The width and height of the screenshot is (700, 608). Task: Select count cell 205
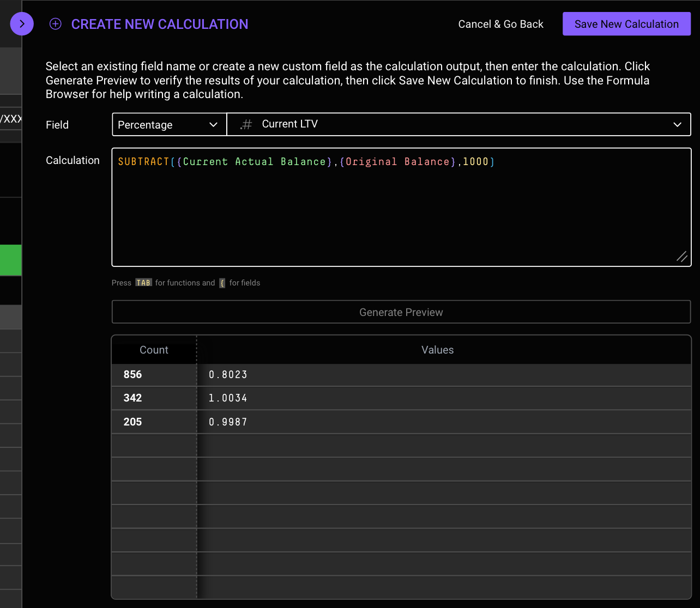tap(154, 422)
